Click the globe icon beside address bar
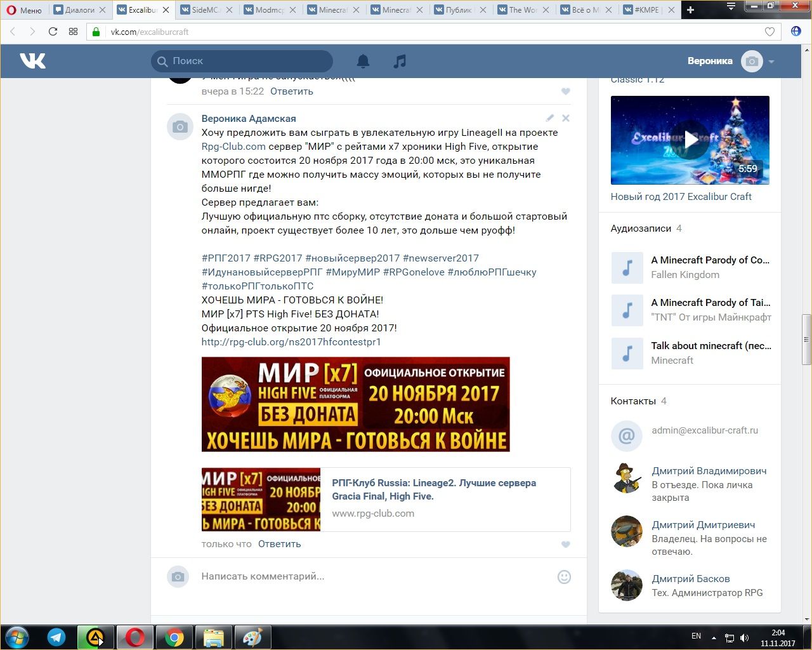Image resolution: width=812 pixels, height=650 pixels. 796,32
